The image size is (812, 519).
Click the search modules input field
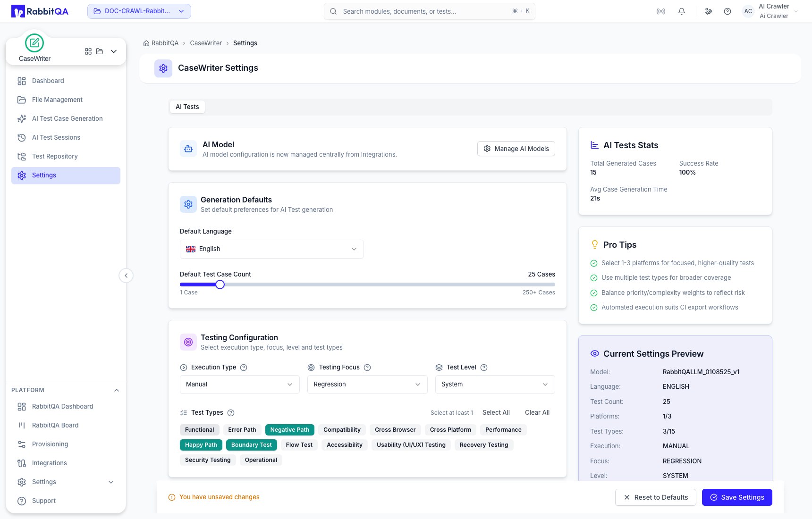click(x=430, y=11)
